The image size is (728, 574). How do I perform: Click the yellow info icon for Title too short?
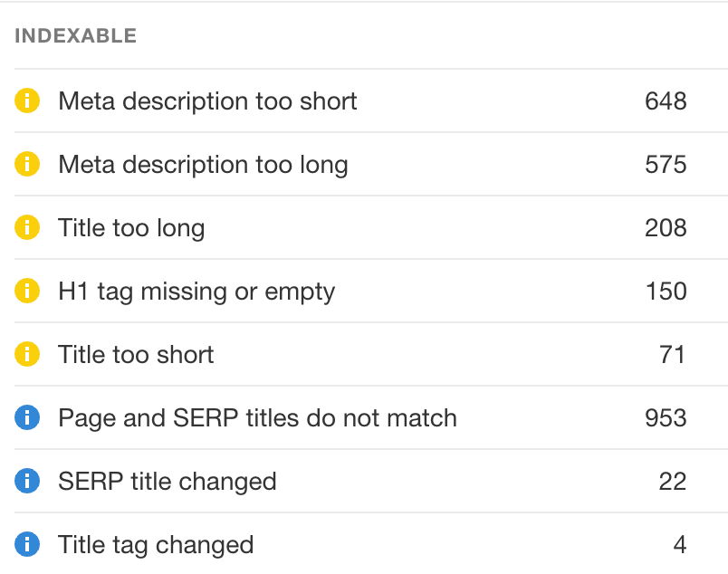coord(27,355)
